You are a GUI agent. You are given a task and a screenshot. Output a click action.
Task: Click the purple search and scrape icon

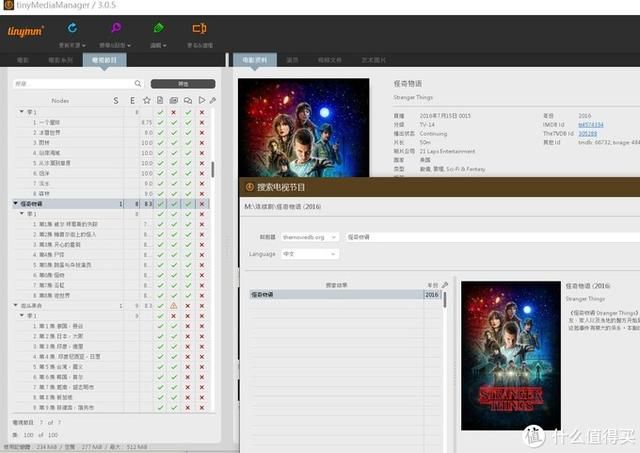116,28
